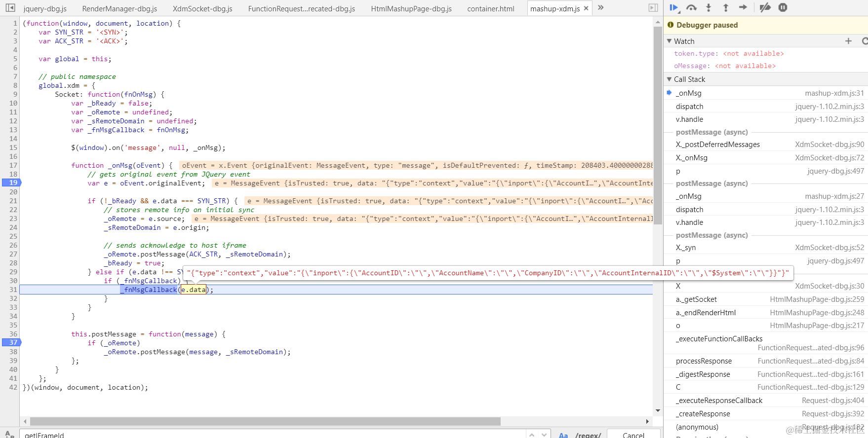Select X._postDeferredMessages call stack frame
This screenshot has height=438, width=868.
coord(766,145)
